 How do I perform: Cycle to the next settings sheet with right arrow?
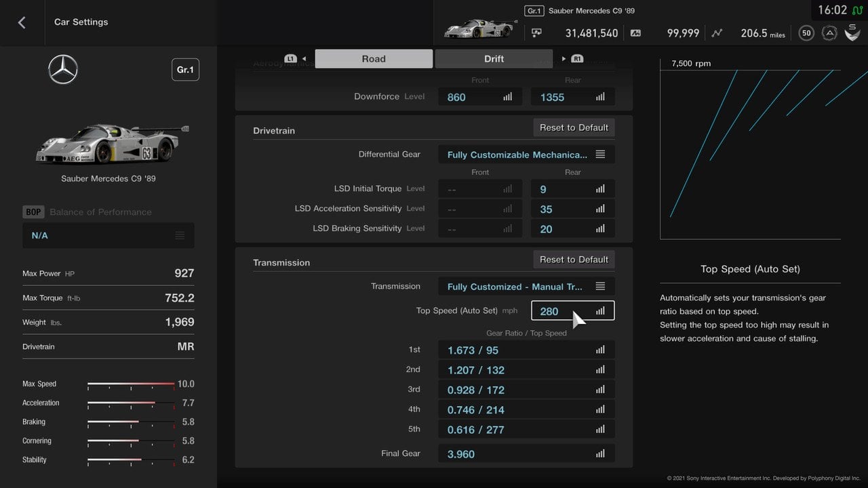(x=564, y=59)
